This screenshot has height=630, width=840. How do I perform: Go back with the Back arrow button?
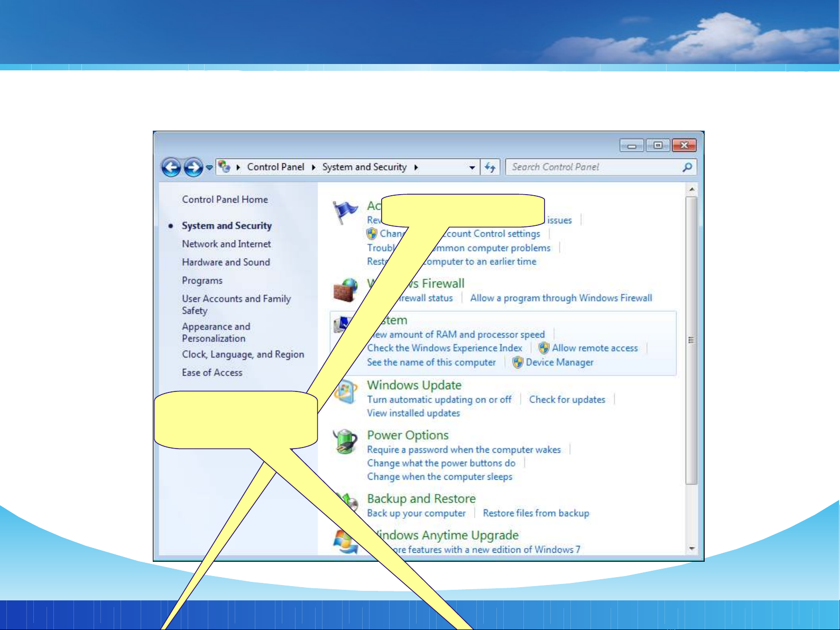pos(171,168)
